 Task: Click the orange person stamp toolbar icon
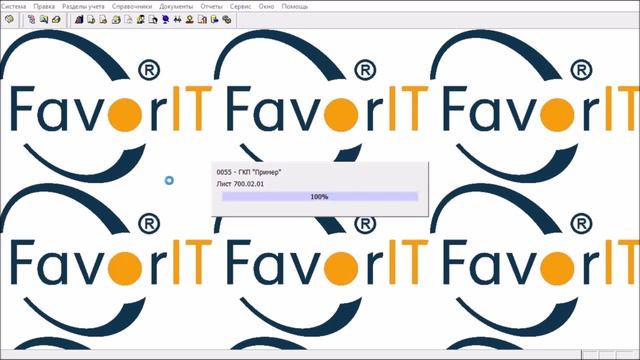tap(190, 20)
